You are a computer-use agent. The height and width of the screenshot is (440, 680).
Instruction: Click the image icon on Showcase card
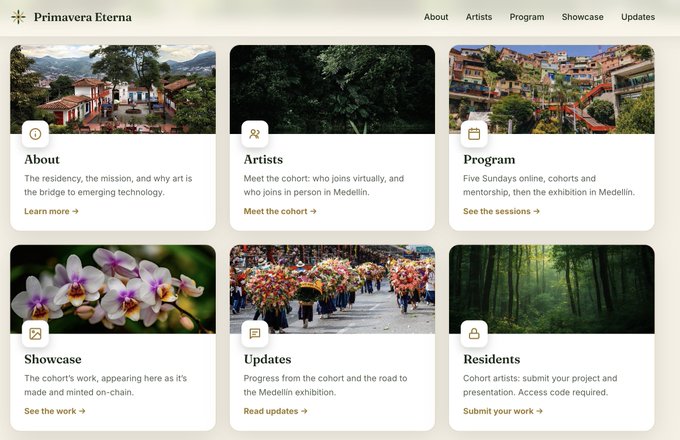tap(36, 334)
